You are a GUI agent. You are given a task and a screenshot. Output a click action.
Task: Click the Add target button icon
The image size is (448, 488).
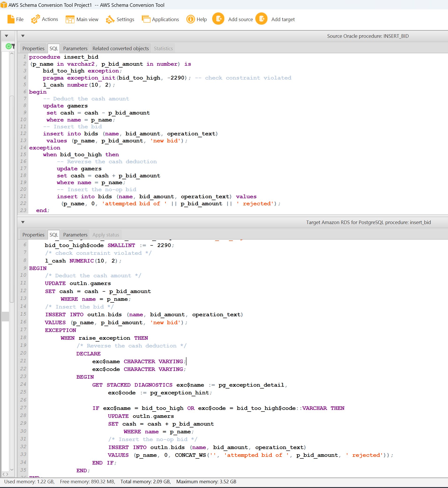(x=261, y=19)
